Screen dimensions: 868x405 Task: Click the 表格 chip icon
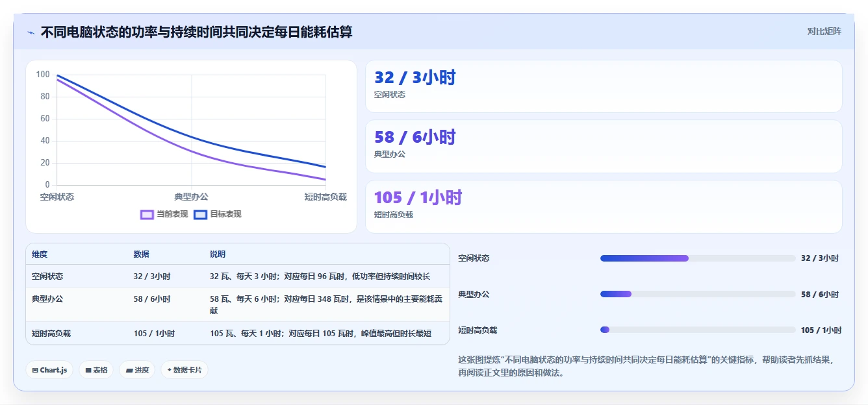[x=88, y=370]
